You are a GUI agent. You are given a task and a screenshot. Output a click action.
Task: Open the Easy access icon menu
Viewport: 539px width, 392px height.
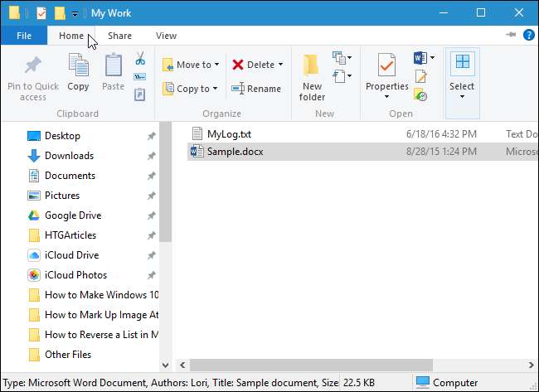click(342, 76)
